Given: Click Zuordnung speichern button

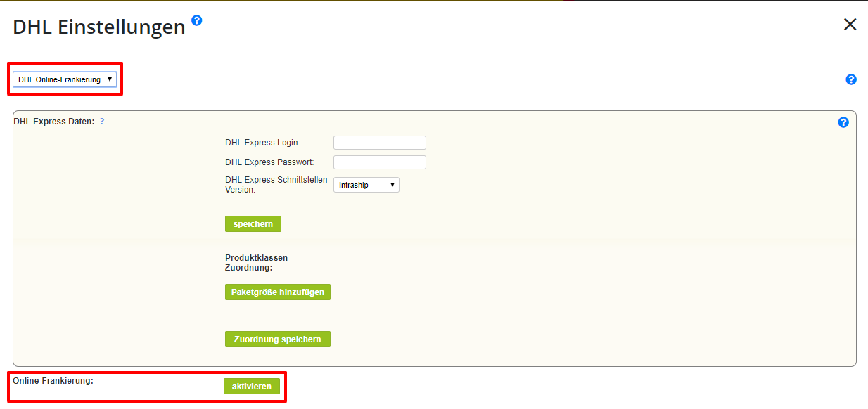Looking at the screenshot, I should pyautogui.click(x=278, y=339).
